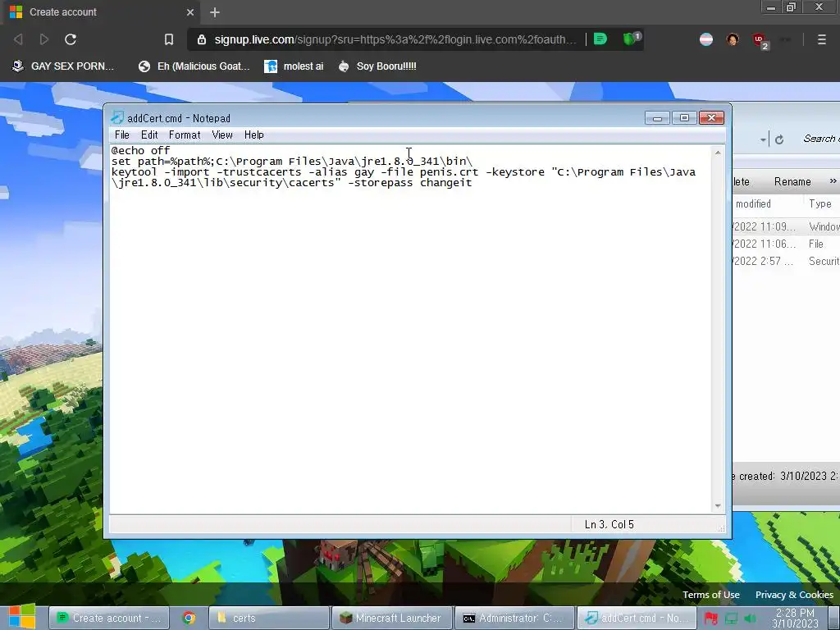Switch to the certs folder taskbar item
This screenshot has width=840, height=630.
[x=268, y=618]
